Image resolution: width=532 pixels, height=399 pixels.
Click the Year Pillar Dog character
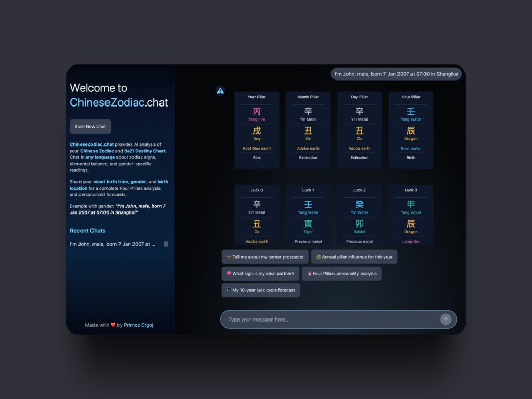257,130
